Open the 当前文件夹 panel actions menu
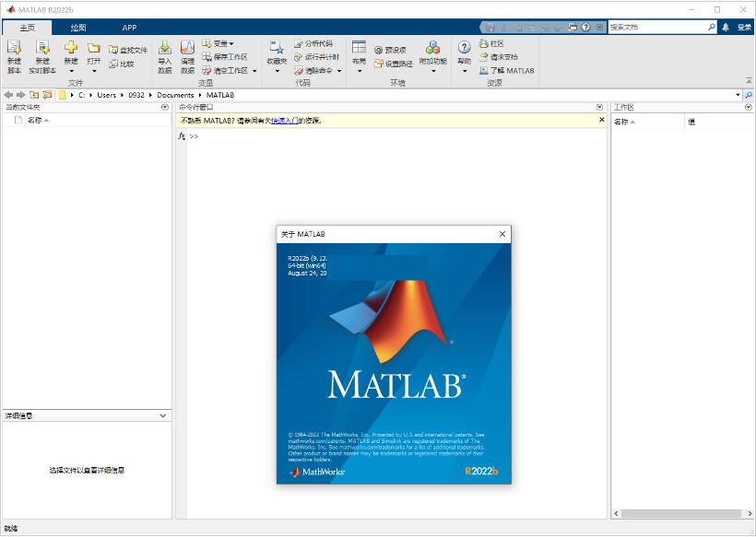Screen dimensions: 756x537 165,108
